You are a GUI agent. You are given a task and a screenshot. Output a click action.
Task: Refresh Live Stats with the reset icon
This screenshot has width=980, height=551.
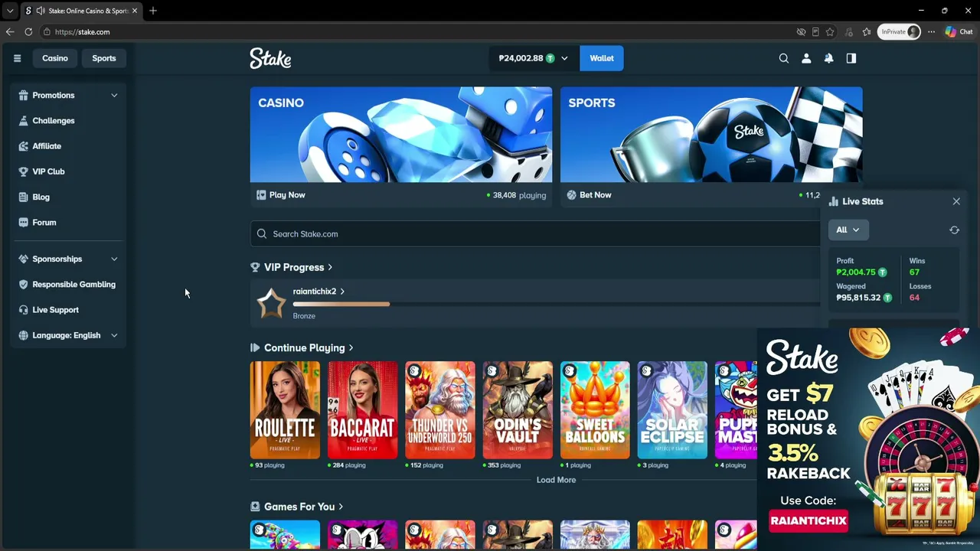coord(954,230)
